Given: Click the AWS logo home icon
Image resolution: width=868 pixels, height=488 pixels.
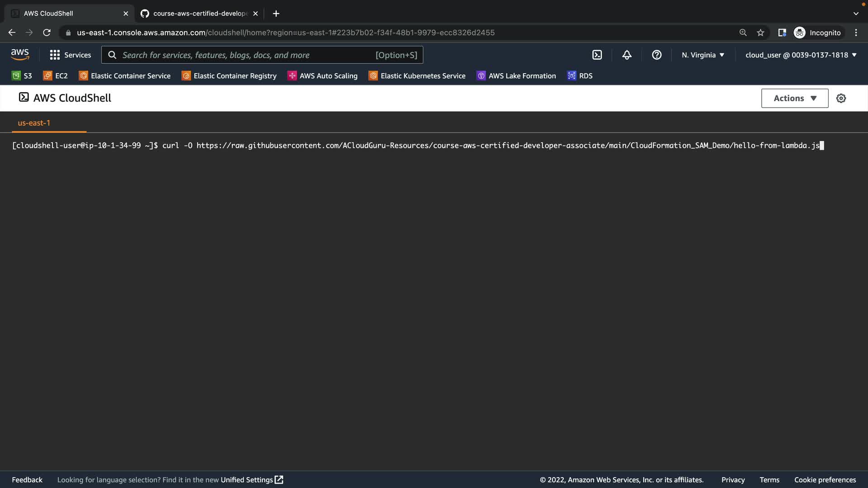Looking at the screenshot, I should click(x=20, y=55).
